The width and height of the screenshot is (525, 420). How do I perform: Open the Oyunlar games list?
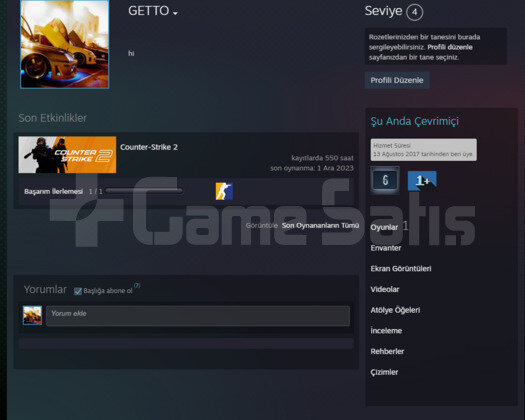(384, 227)
